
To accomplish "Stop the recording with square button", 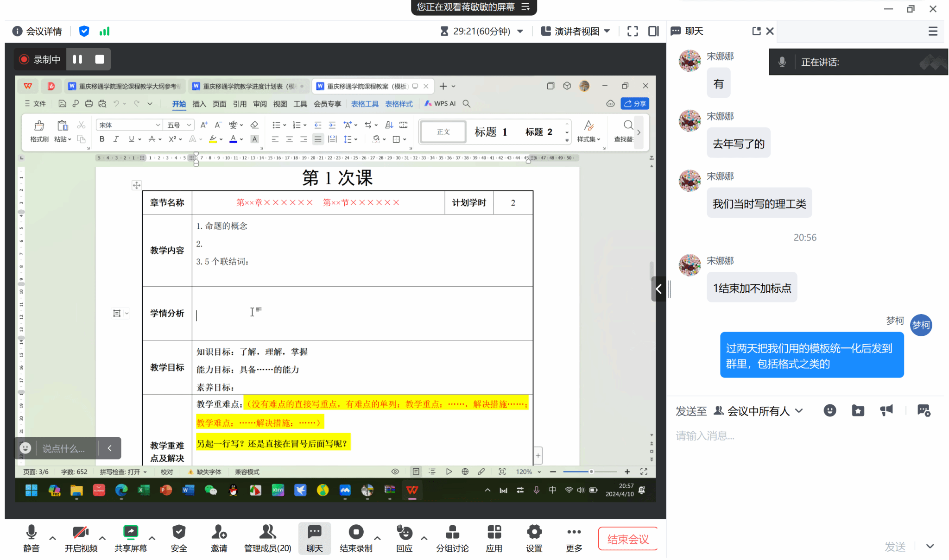I will (99, 59).
